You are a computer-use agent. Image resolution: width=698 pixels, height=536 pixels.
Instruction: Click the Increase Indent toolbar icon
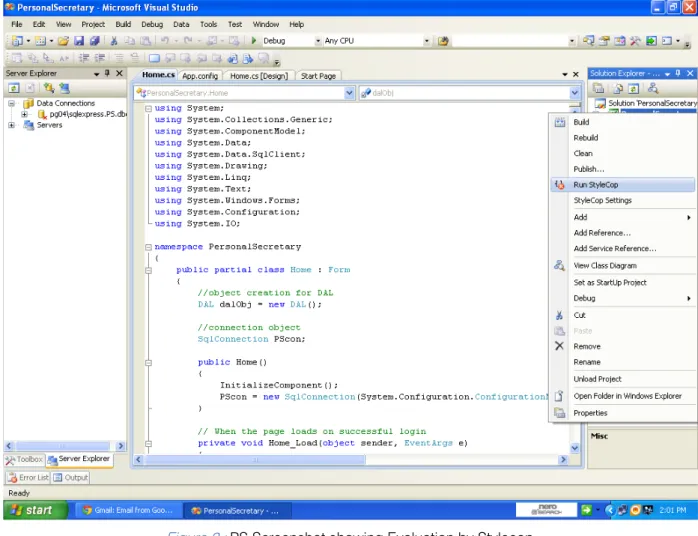(100, 58)
